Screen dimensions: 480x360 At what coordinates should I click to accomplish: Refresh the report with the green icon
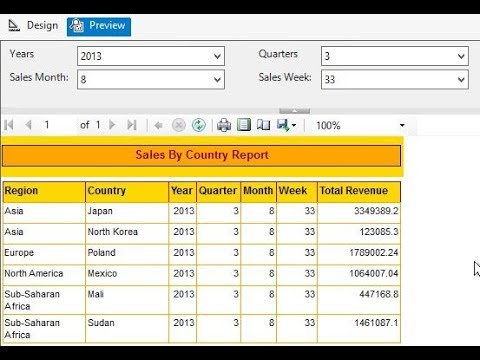[199, 125]
